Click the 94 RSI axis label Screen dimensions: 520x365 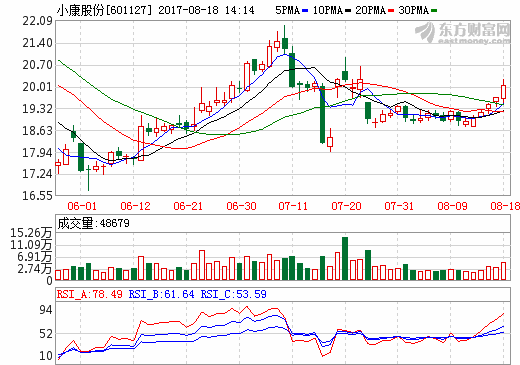46,310
